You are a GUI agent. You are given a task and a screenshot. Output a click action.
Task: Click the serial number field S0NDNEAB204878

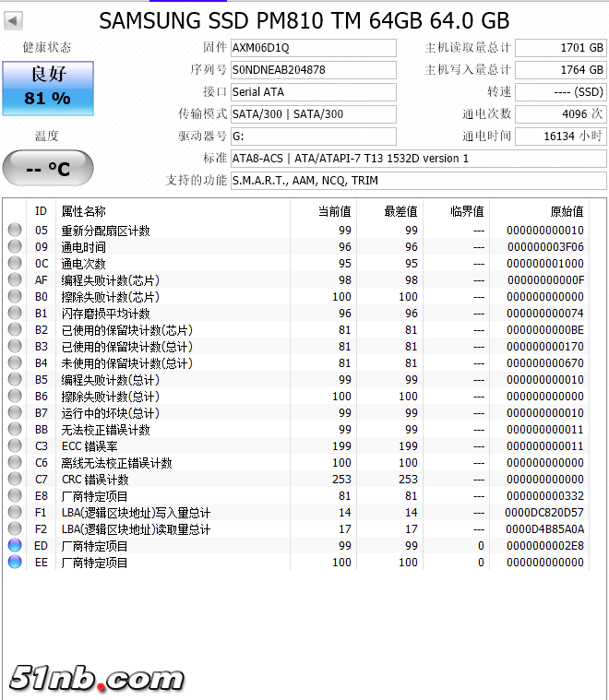click(x=313, y=70)
